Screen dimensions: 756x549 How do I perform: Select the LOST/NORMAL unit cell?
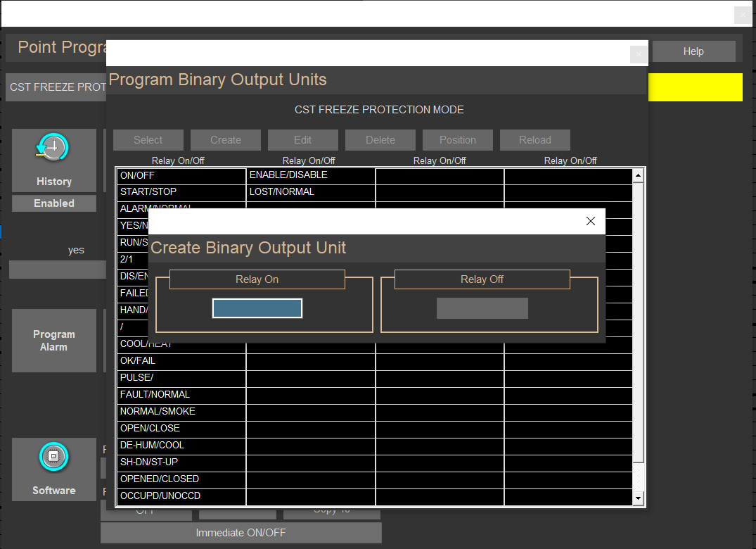311,192
